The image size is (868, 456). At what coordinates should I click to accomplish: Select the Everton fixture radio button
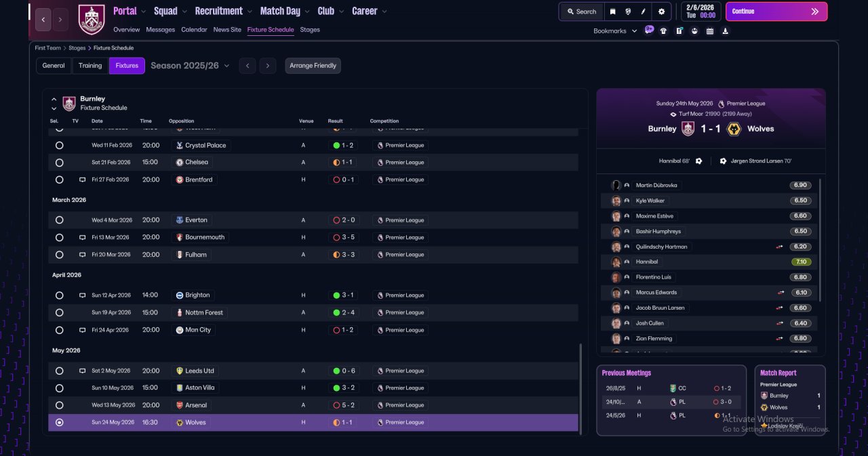59,220
